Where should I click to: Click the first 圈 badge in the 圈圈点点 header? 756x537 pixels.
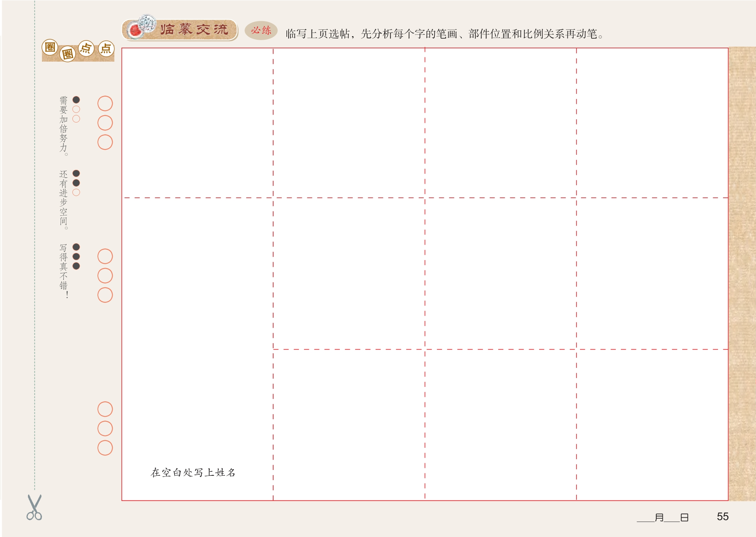[x=50, y=47]
